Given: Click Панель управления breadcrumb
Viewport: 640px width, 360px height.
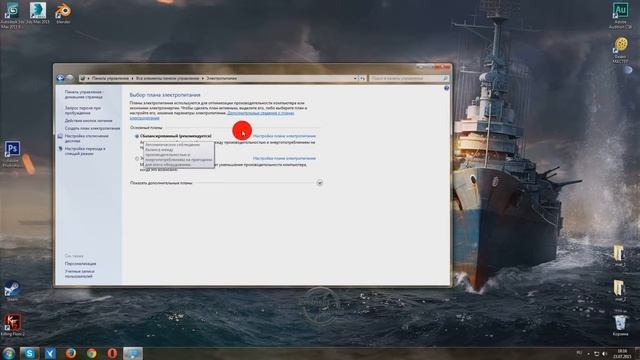Looking at the screenshot, I should (110, 78).
